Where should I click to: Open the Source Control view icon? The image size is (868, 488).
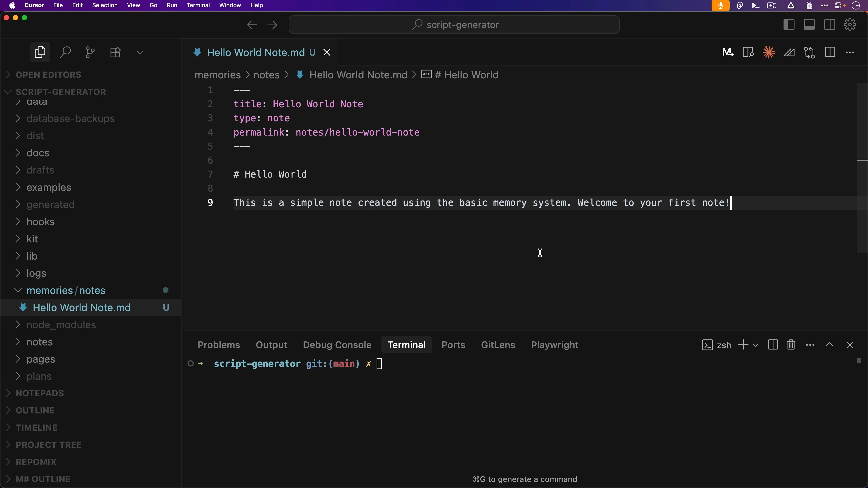tap(90, 52)
